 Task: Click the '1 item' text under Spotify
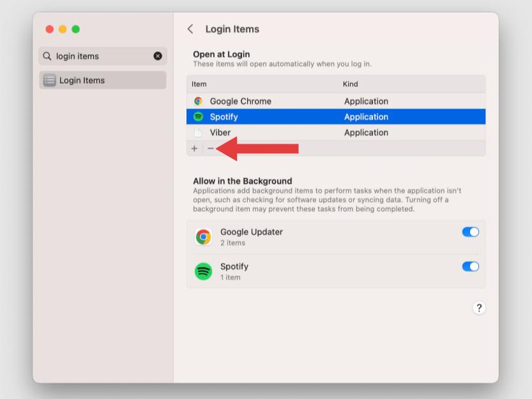[231, 278]
